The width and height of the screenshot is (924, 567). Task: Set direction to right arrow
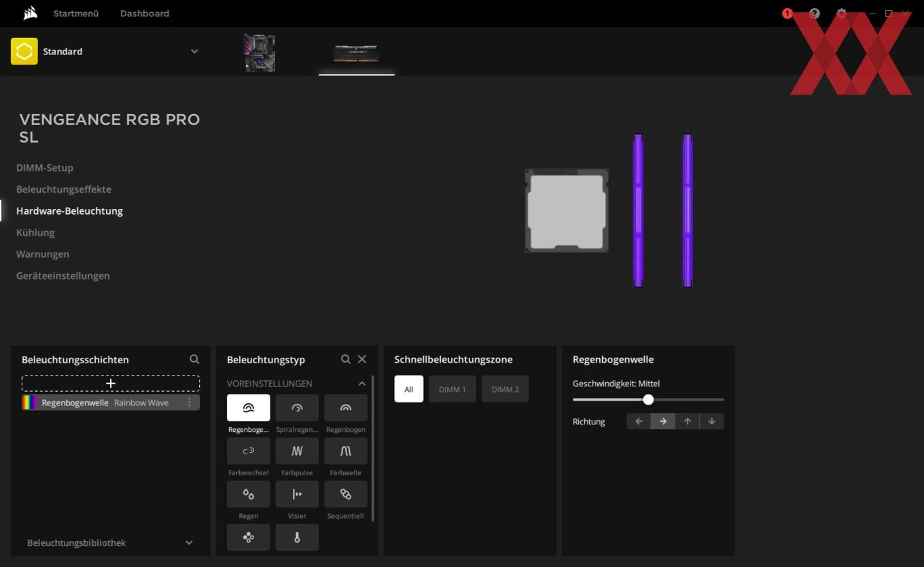pos(663,422)
